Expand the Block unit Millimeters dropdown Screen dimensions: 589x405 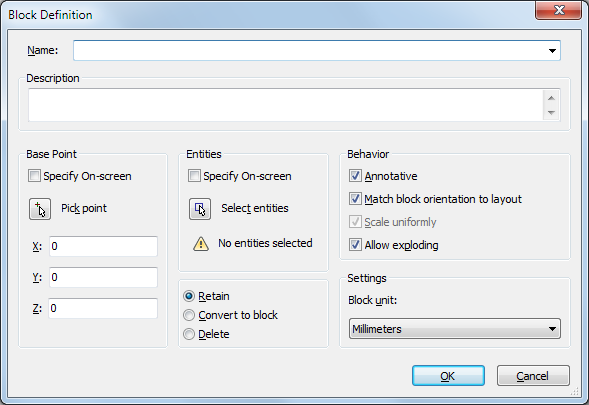(455, 329)
